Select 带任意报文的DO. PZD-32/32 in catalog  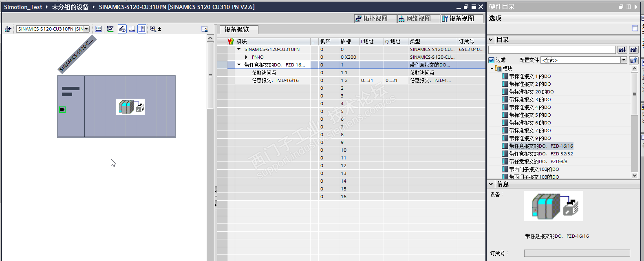click(x=541, y=154)
